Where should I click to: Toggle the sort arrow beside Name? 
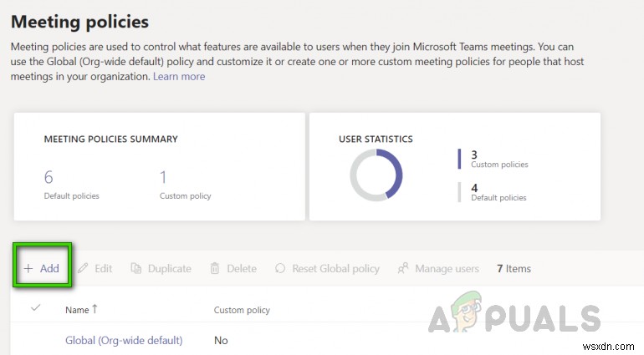[x=95, y=309]
